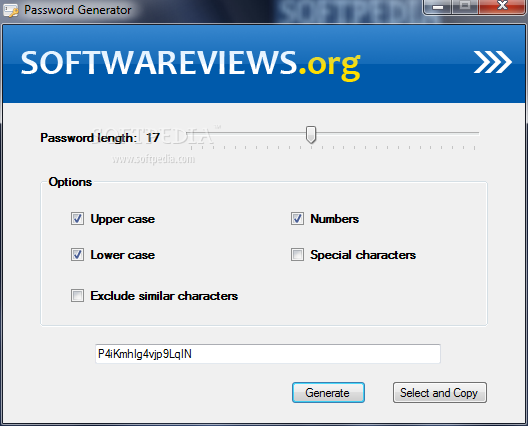
Task: Click the generated password text field
Action: (268, 354)
